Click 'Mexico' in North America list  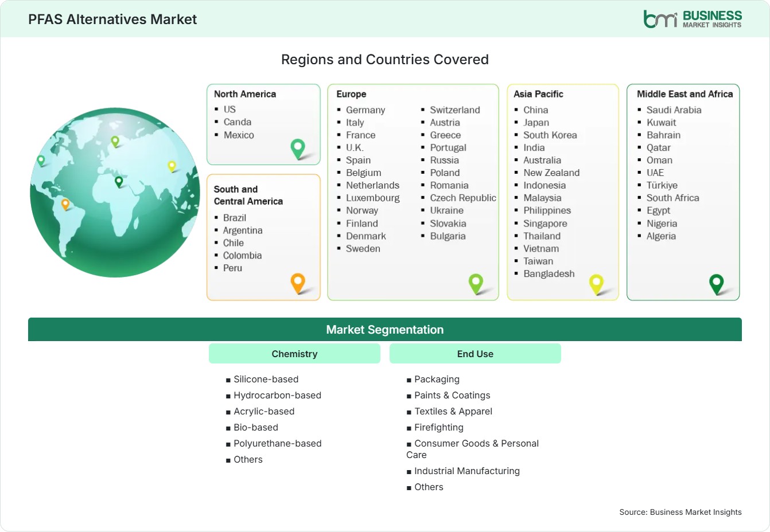[239, 135]
